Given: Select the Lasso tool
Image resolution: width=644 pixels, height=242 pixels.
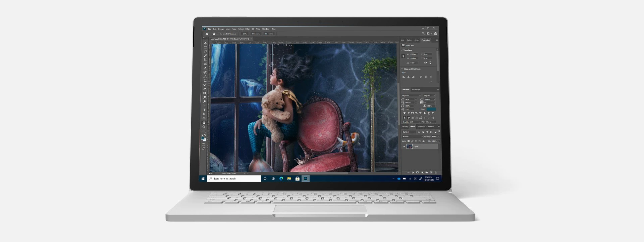Looking at the screenshot, I should 205,51.
